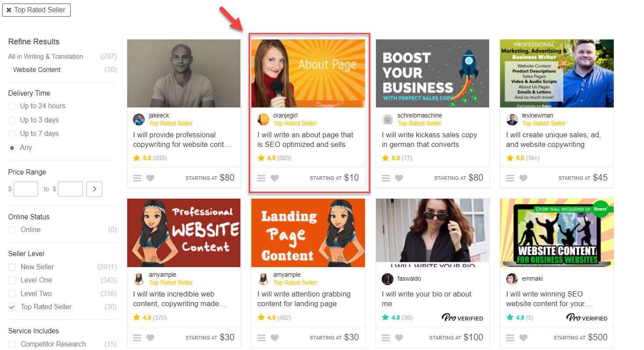Enable the Level Two seller checkbox
This screenshot has width=644, height=350.
pyautogui.click(x=12, y=294)
